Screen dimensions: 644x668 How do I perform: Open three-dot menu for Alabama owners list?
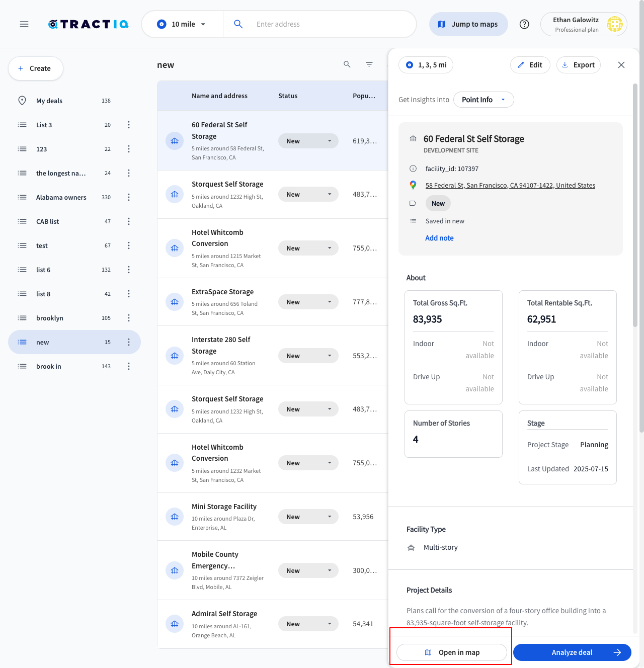(x=129, y=197)
